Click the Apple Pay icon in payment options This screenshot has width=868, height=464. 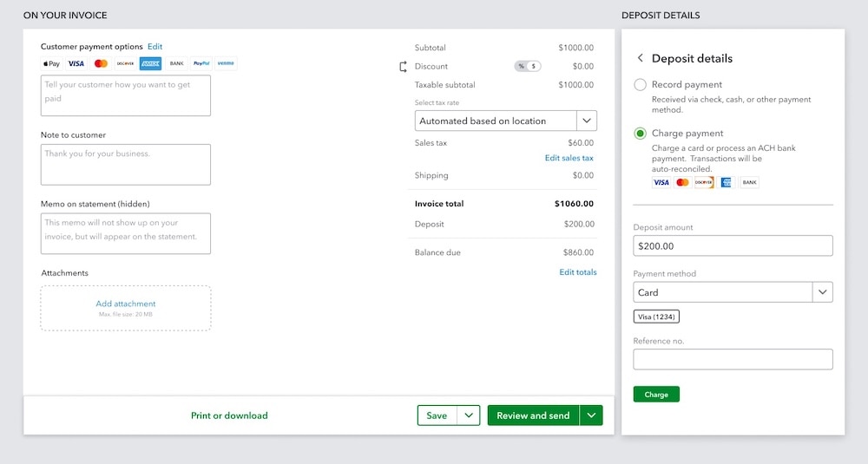[x=51, y=63]
